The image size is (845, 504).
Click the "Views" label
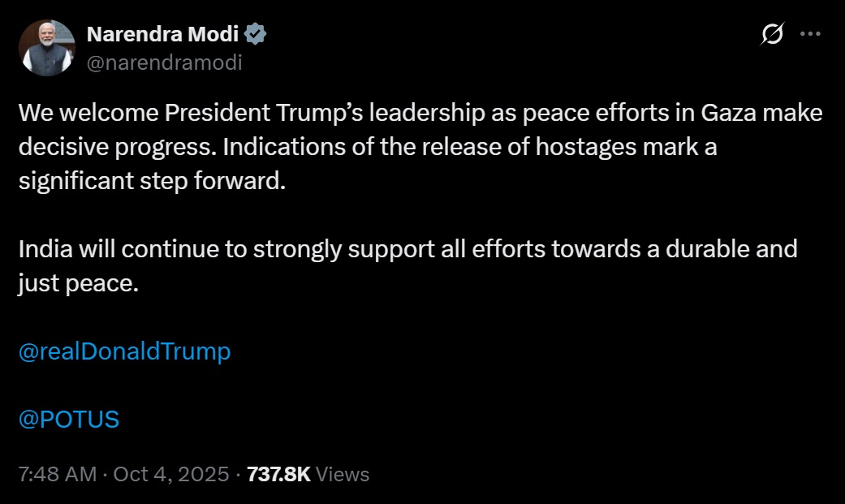343,474
